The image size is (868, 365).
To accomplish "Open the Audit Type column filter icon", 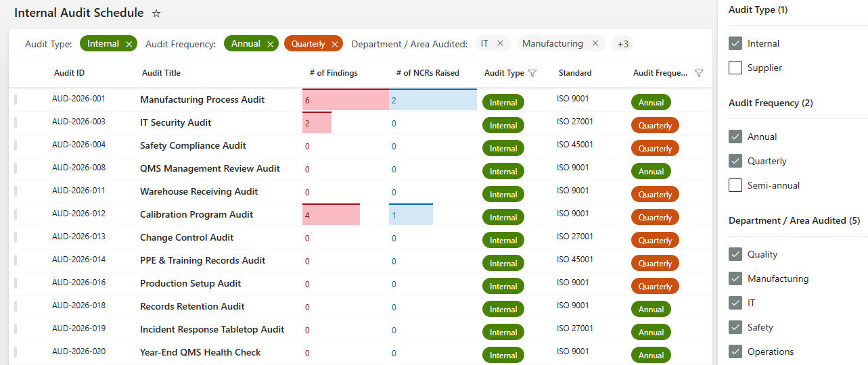I will tap(532, 73).
